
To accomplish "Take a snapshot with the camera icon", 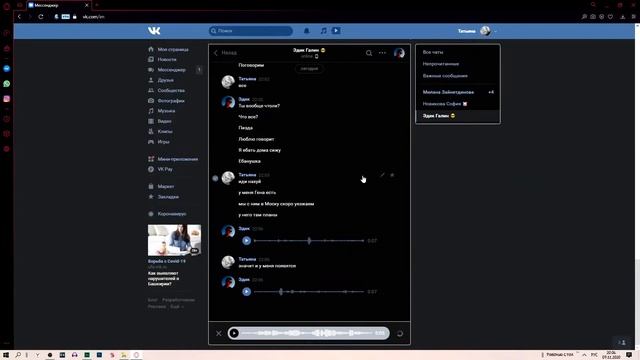I will coord(593,17).
